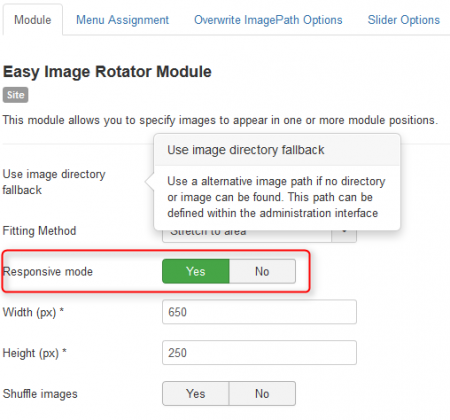Click the module description sentence
Viewport: 450px width, 420px height.
220,120
